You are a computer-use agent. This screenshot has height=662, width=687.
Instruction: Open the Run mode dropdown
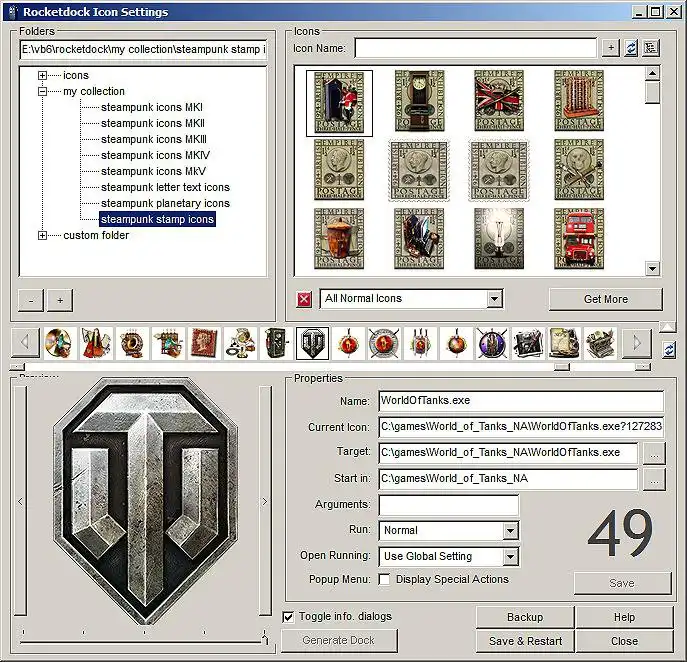pyautogui.click(x=510, y=531)
